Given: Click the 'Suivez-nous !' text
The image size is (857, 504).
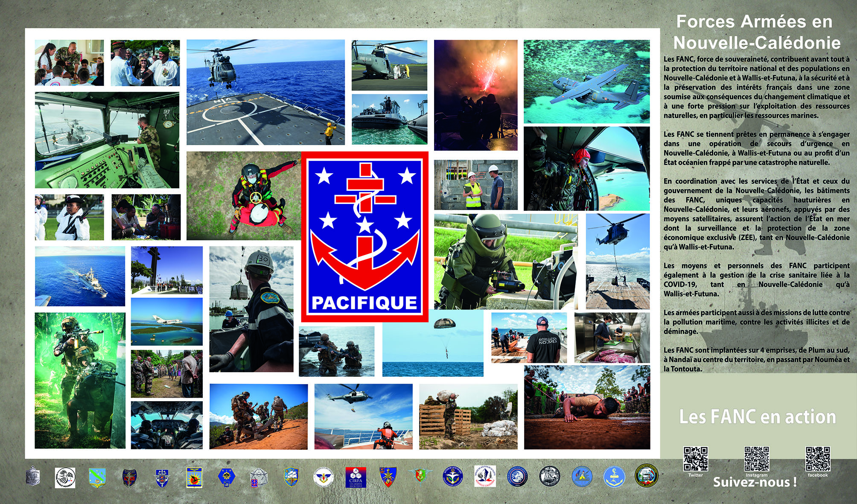Looking at the screenshot, I should click(x=755, y=482).
